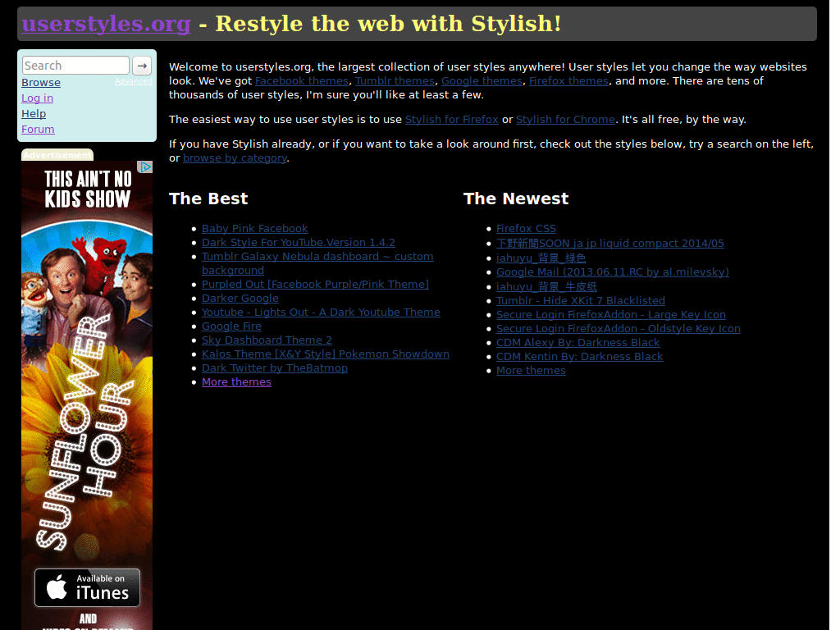Click the AdChoices icon on the advertisement
This screenshot has width=840, height=630.
(145, 167)
